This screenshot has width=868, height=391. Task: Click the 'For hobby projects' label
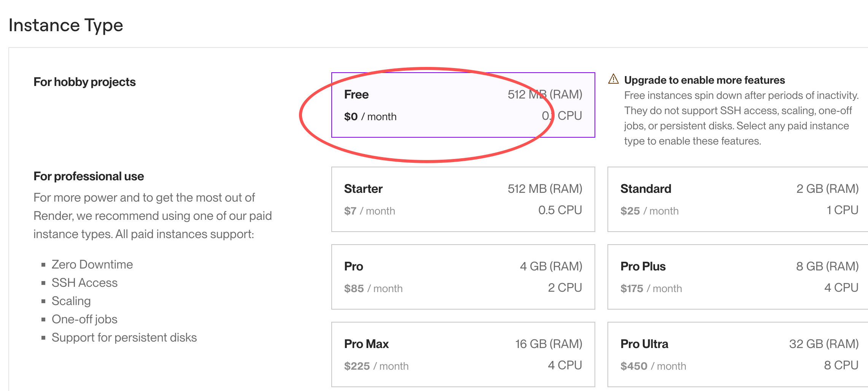coord(84,82)
